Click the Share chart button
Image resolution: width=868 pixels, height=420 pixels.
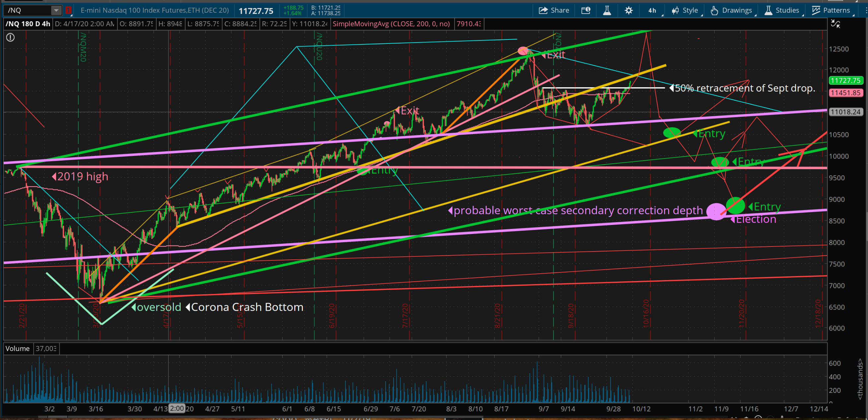(x=554, y=10)
